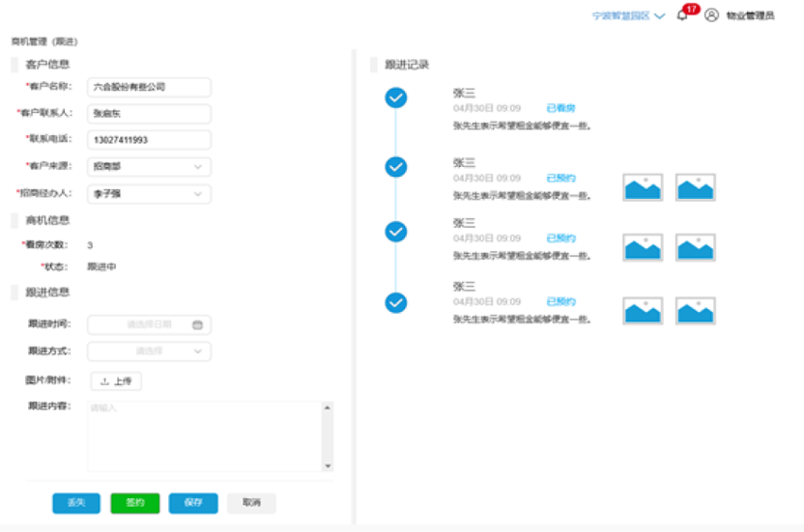Click the down arrow of textarea scrollbar
Viewport: 804px width, 532px height.
(328, 466)
